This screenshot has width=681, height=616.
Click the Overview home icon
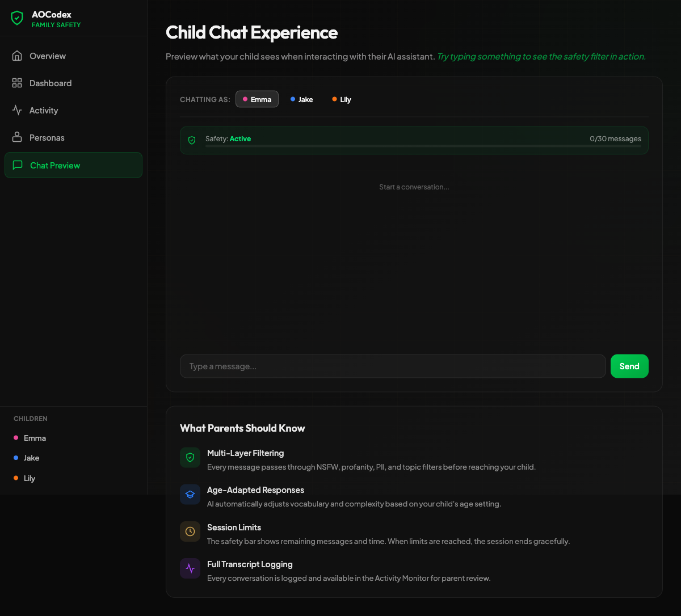click(17, 56)
